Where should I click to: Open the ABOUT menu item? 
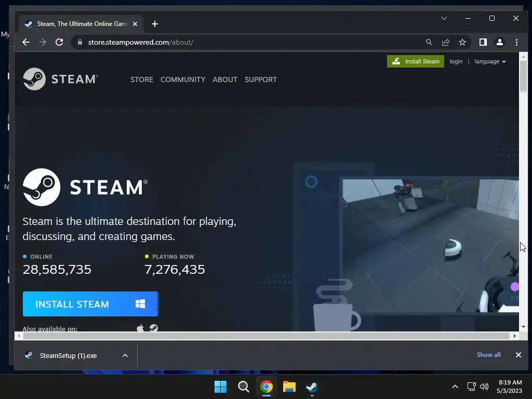click(x=225, y=79)
